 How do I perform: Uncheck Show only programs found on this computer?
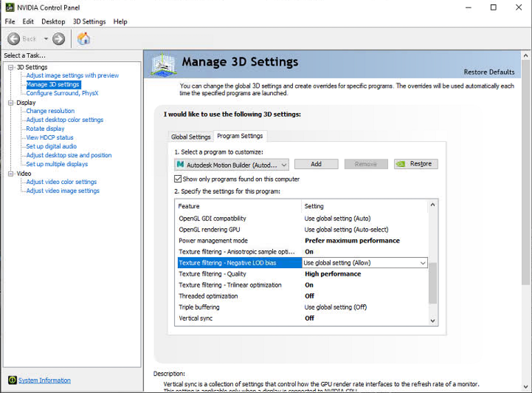(x=178, y=179)
